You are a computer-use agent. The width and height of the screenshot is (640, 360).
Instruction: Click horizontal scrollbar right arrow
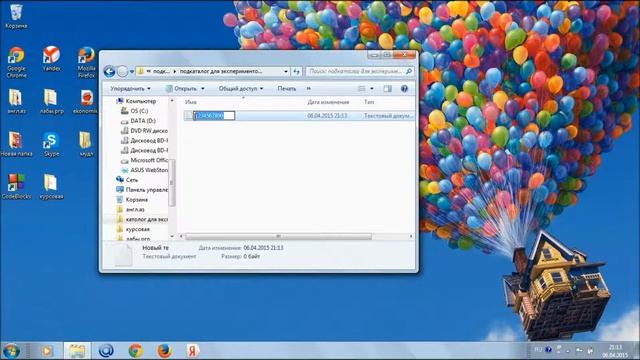tap(411, 236)
